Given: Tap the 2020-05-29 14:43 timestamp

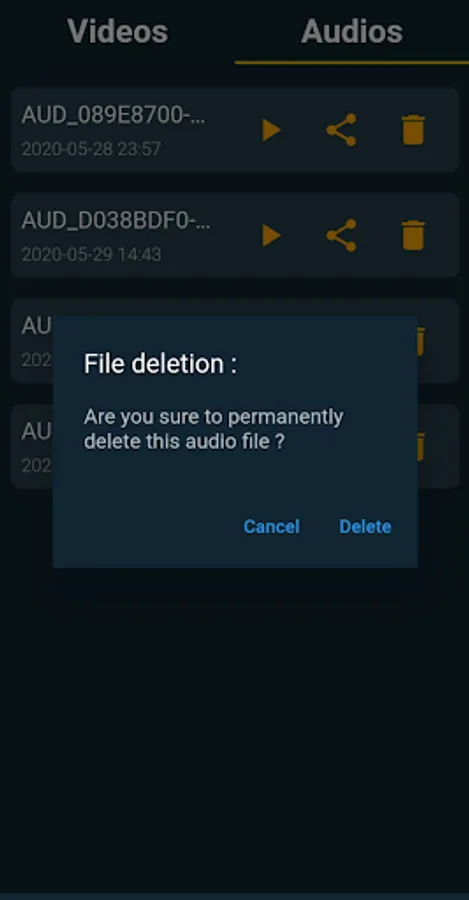Looking at the screenshot, I should (x=91, y=254).
